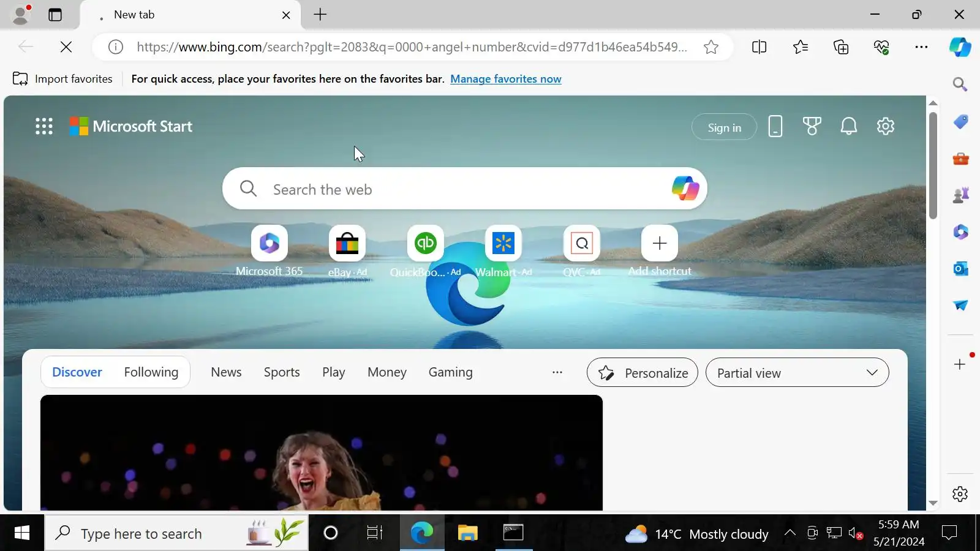This screenshot has height=551, width=980.
Task: Open the mobile phone icon on page
Action: pyautogui.click(x=775, y=126)
